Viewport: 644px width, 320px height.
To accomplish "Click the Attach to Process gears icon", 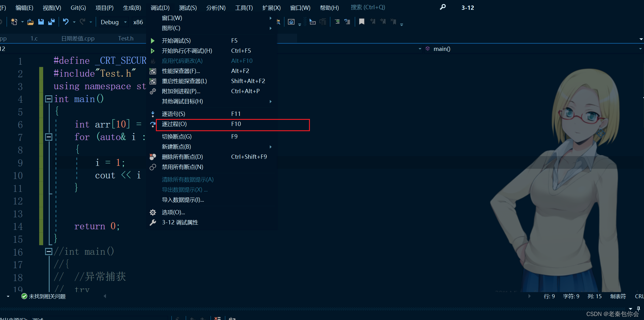I will point(153,91).
